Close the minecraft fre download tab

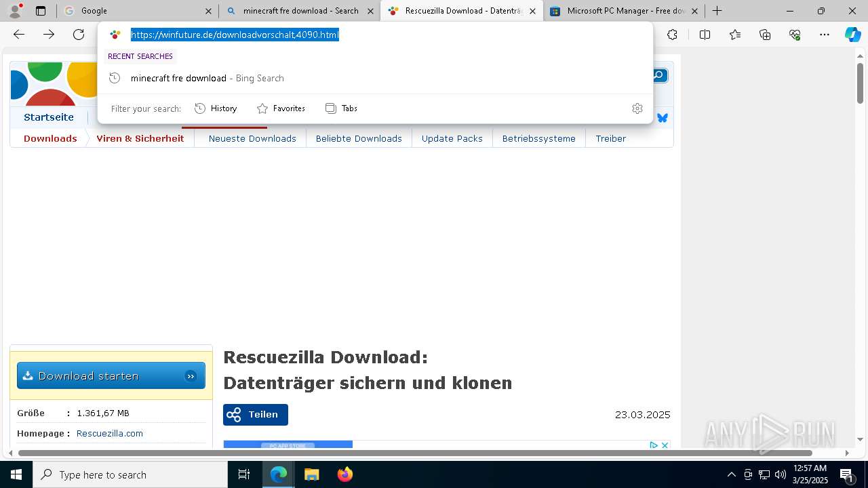coord(370,11)
